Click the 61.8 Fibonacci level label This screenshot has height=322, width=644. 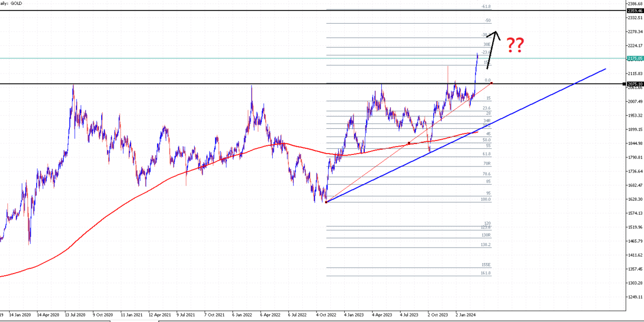pos(486,153)
